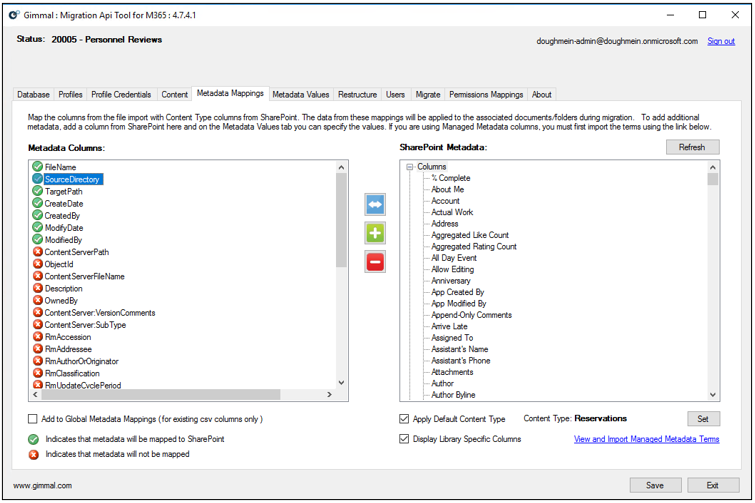Enable Add to Global Metadata Mappings checkbox

pyautogui.click(x=33, y=419)
